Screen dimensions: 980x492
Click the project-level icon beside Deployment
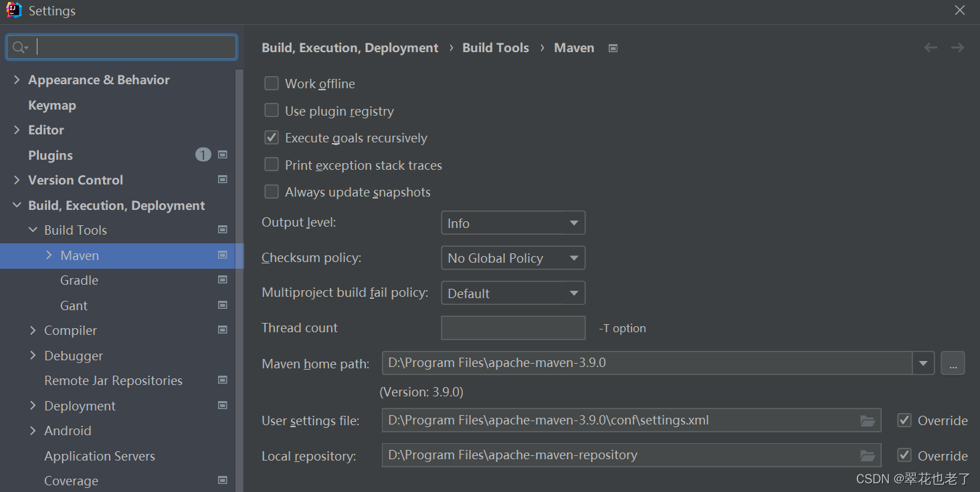223,405
